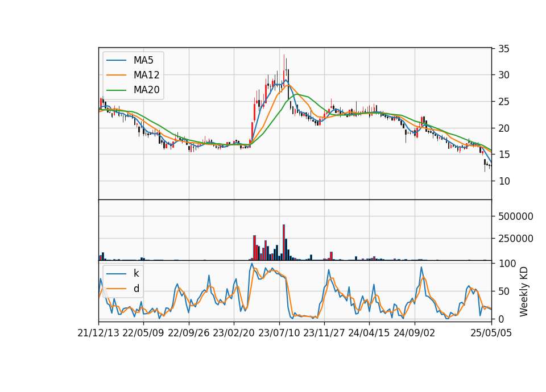Screen dimensions: 546x392
Task: Click the 23/11/27 date label
Action: coord(324,333)
